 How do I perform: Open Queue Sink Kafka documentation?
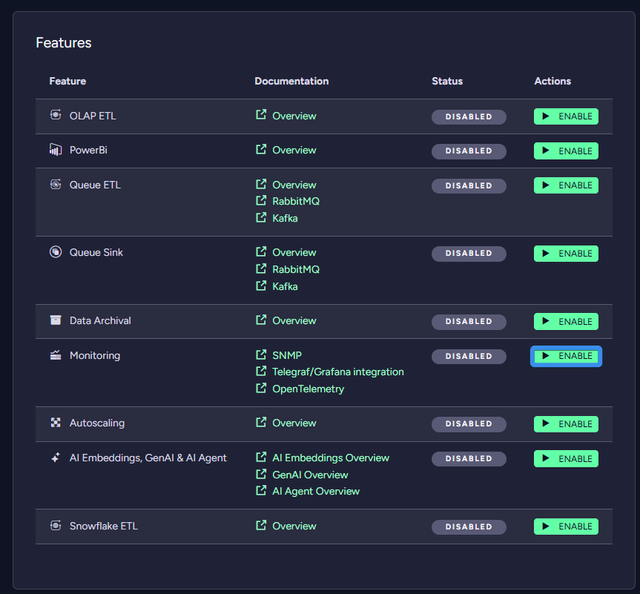coord(284,287)
